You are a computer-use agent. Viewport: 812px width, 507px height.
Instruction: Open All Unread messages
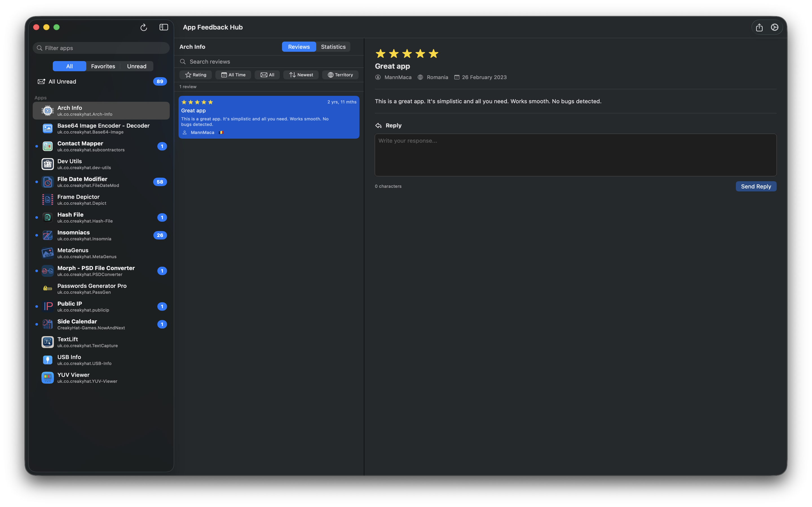(62, 81)
